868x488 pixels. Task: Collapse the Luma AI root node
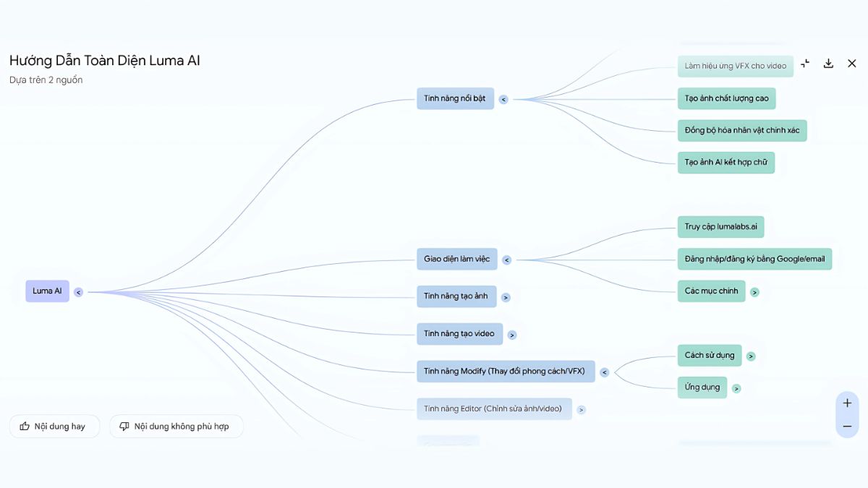coord(78,292)
